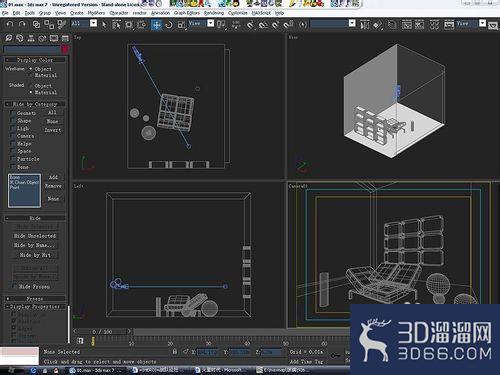Expand the Freeze rollout
Viewport: 500px width, 375px height.
[35, 299]
